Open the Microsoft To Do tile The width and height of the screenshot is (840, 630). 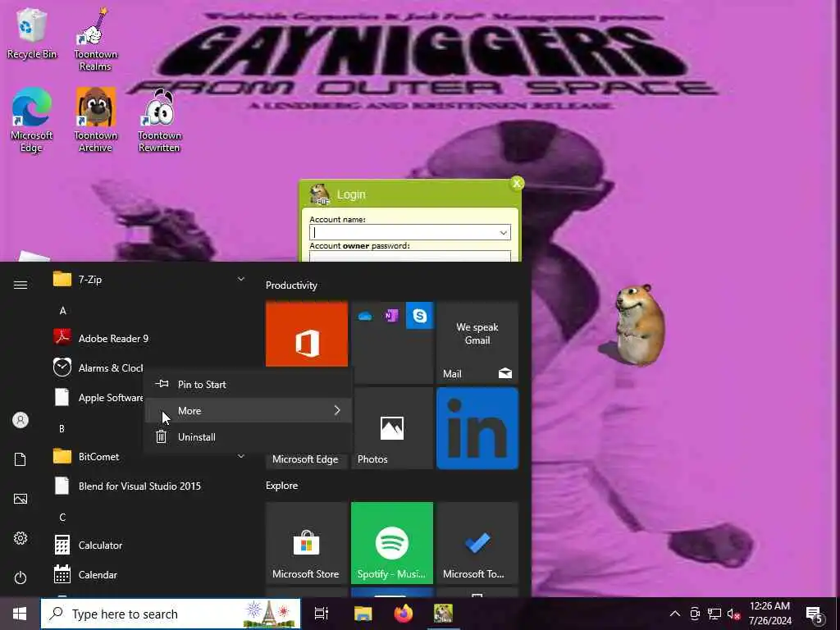click(477, 543)
